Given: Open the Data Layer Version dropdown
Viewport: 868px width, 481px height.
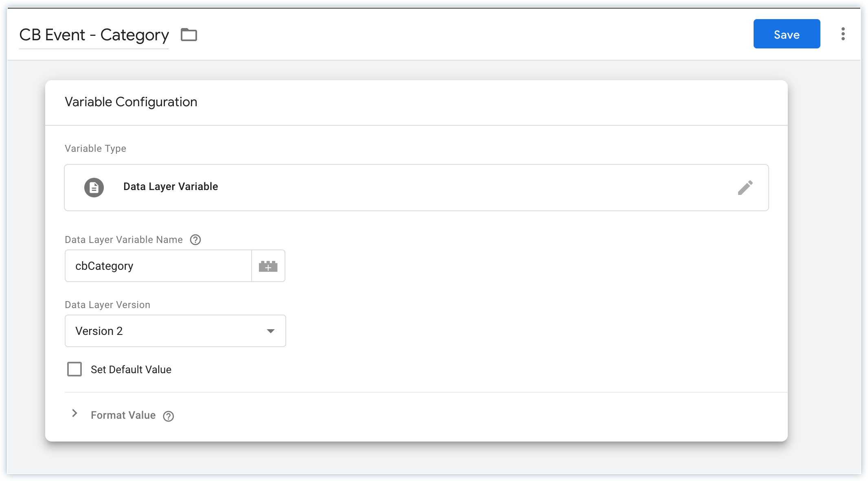Looking at the screenshot, I should pos(175,331).
